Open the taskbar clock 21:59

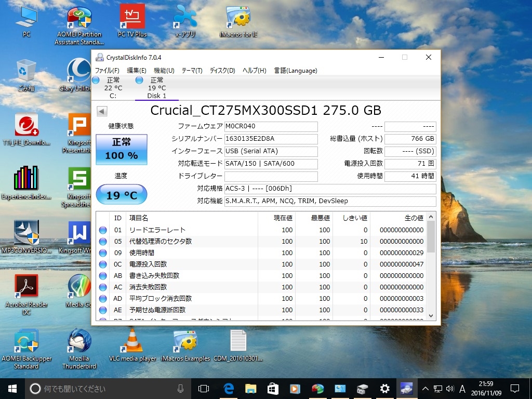pyautogui.click(x=486, y=389)
